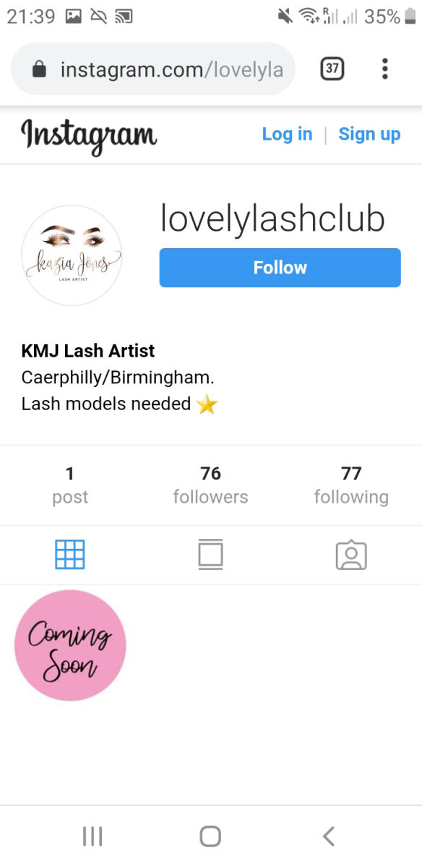Click the Log in link
The width and height of the screenshot is (422, 868).
[287, 135]
